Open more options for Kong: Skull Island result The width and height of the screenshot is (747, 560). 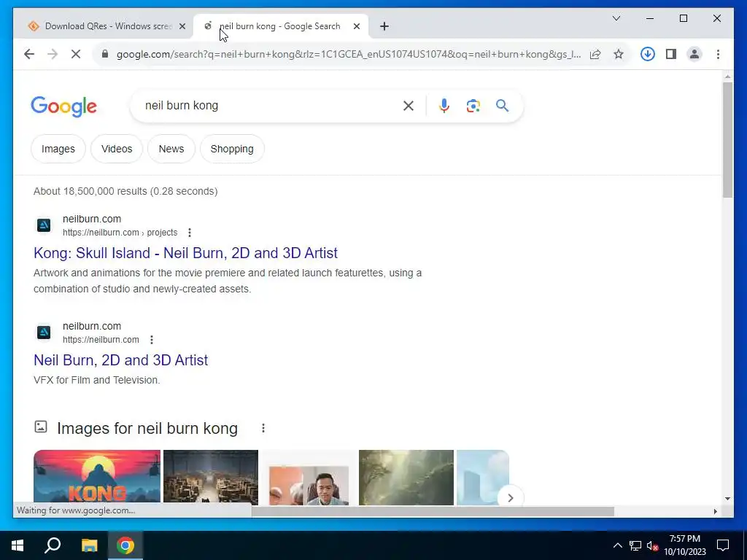click(190, 233)
